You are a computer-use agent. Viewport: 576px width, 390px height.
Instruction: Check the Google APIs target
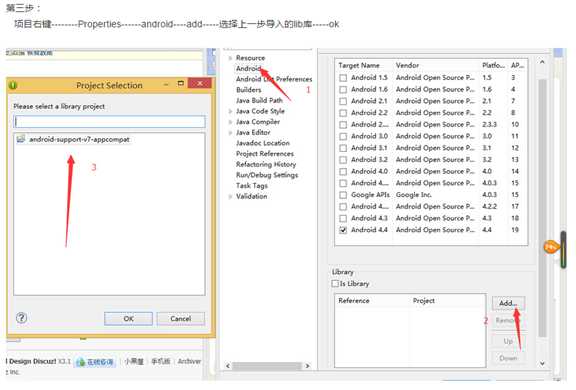click(343, 195)
